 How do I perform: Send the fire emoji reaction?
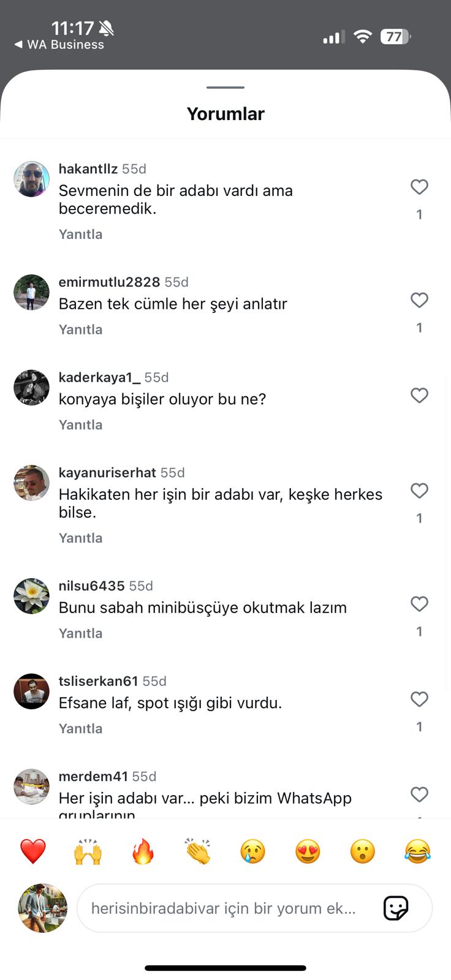click(x=143, y=851)
